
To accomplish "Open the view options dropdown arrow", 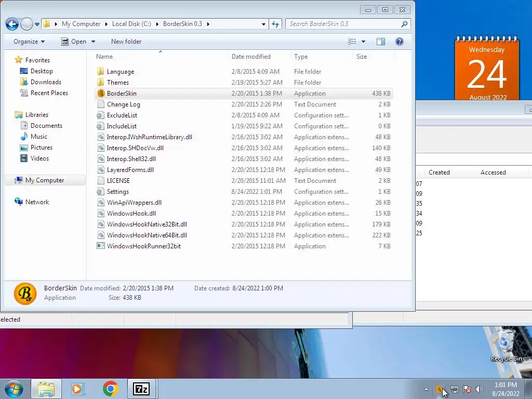I will click(363, 42).
